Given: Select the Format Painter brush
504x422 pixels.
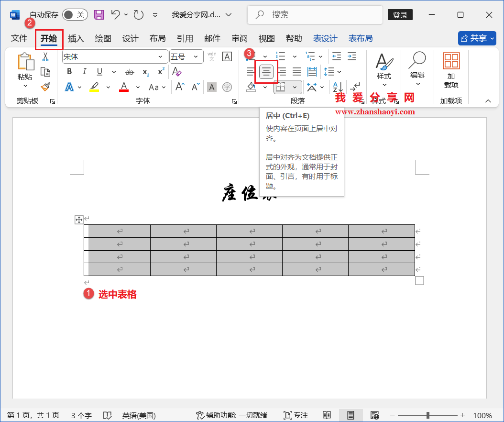Looking at the screenshot, I should [45, 87].
